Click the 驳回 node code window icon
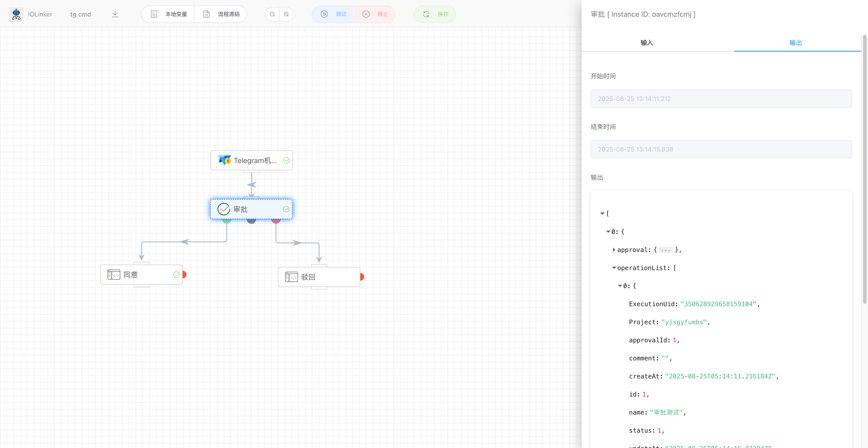 291,277
